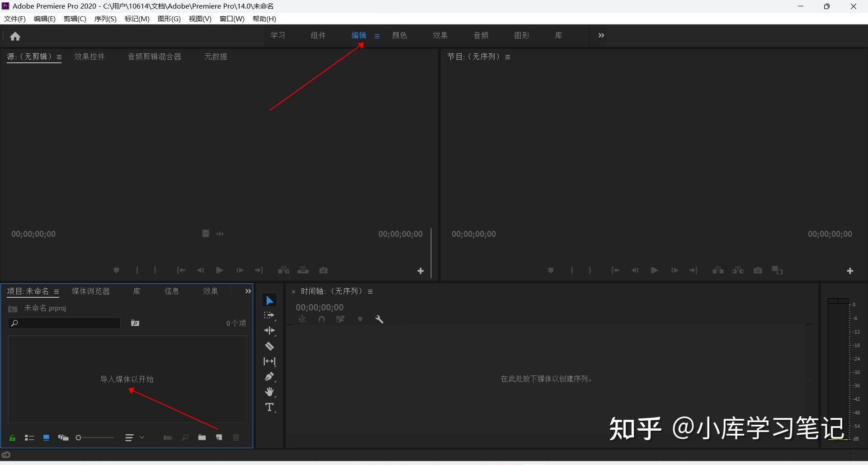Switch project panel to Icon view
The height and width of the screenshot is (465, 868).
point(46,438)
